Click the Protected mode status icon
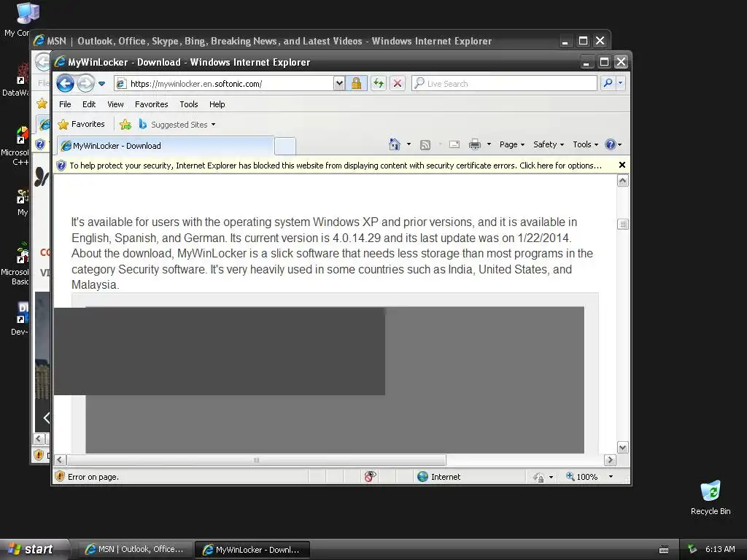747x560 pixels. [538, 477]
